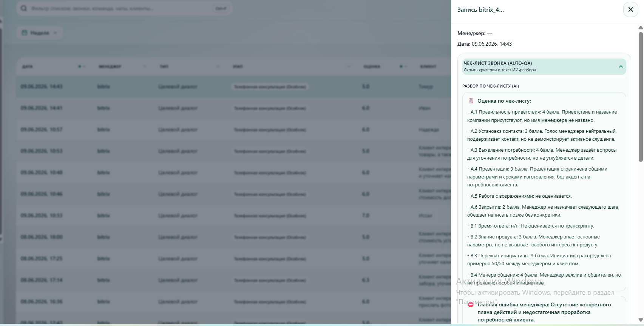Collapse the ЧЕК-ЛИСТ ЗВОНКА (AUTO-QA) section
This screenshot has width=644, height=326.
tap(544, 66)
